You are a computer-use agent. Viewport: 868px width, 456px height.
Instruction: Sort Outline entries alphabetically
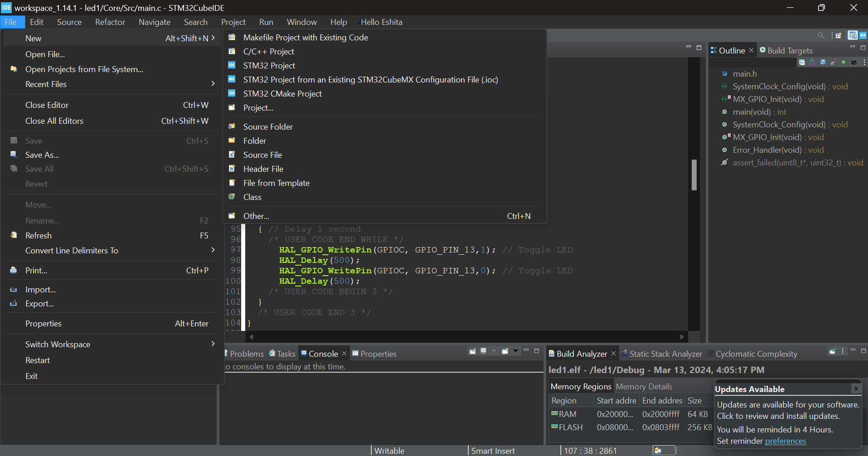click(x=812, y=62)
